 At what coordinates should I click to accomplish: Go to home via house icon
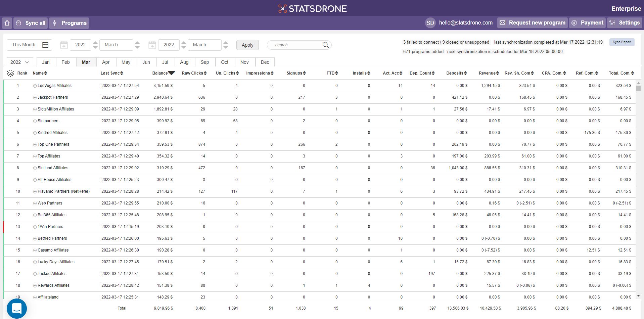[x=7, y=23]
